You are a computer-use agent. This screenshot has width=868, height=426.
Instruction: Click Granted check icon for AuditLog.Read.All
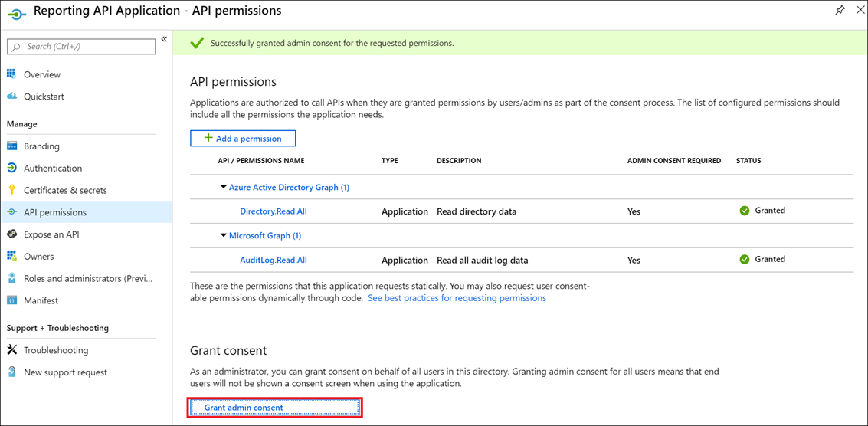point(745,259)
